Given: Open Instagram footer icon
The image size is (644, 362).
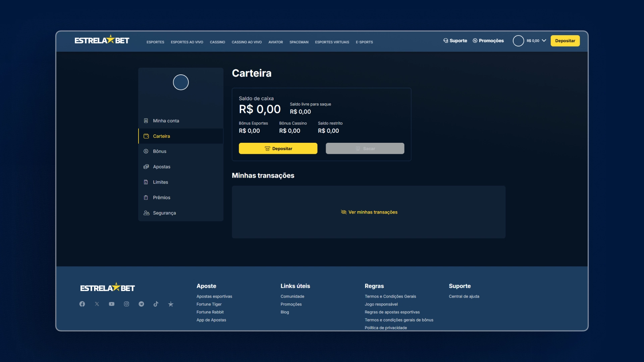Looking at the screenshot, I should click(x=126, y=304).
